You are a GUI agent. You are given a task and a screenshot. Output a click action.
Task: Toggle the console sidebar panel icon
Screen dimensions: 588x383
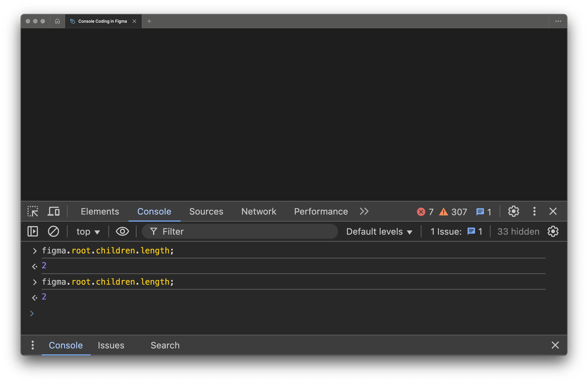(x=33, y=231)
